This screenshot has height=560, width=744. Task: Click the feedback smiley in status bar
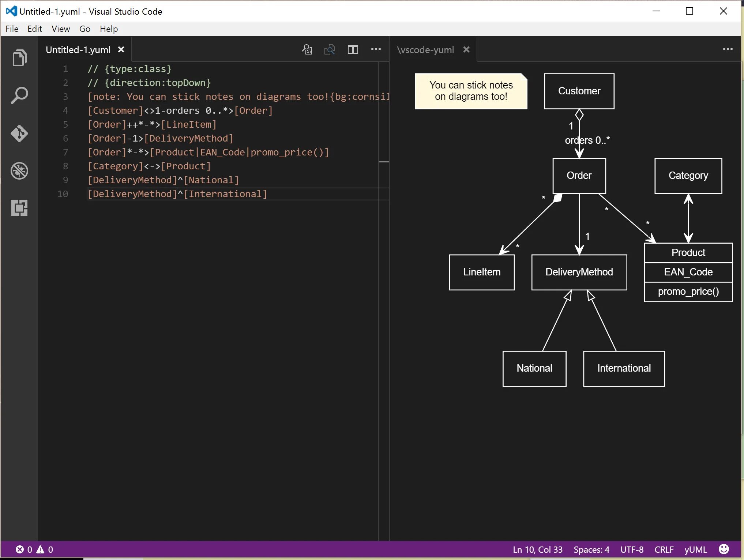[724, 549]
